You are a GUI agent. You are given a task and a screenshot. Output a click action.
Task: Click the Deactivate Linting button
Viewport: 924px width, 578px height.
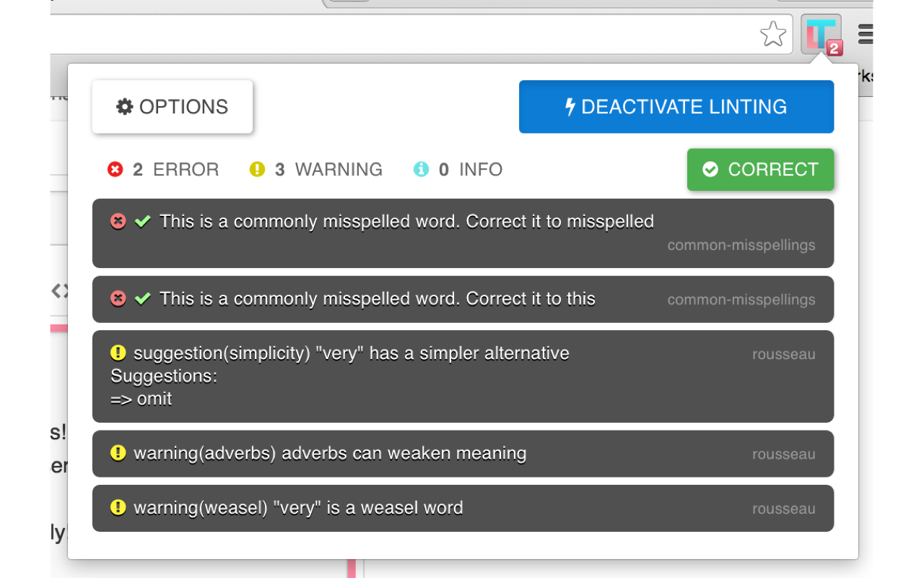[x=676, y=107]
